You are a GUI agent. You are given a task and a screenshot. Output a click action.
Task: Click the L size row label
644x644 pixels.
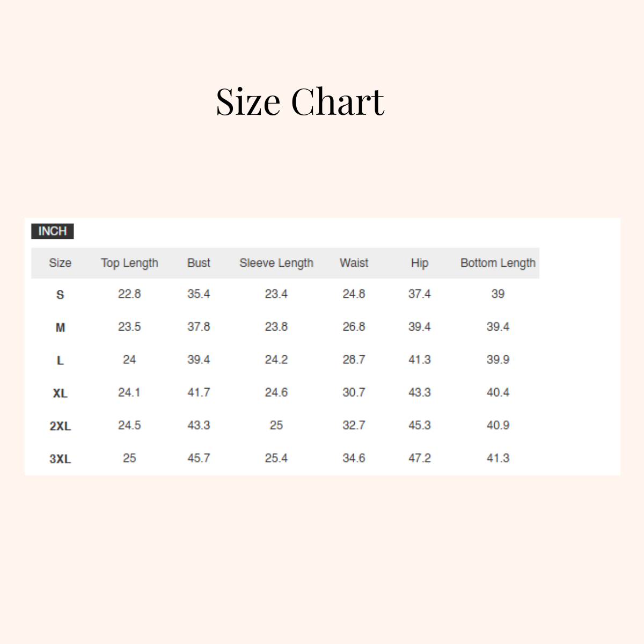coord(60,360)
